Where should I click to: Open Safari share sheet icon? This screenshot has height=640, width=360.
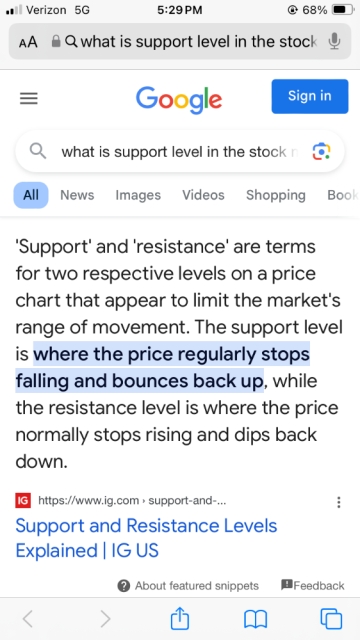point(180,618)
